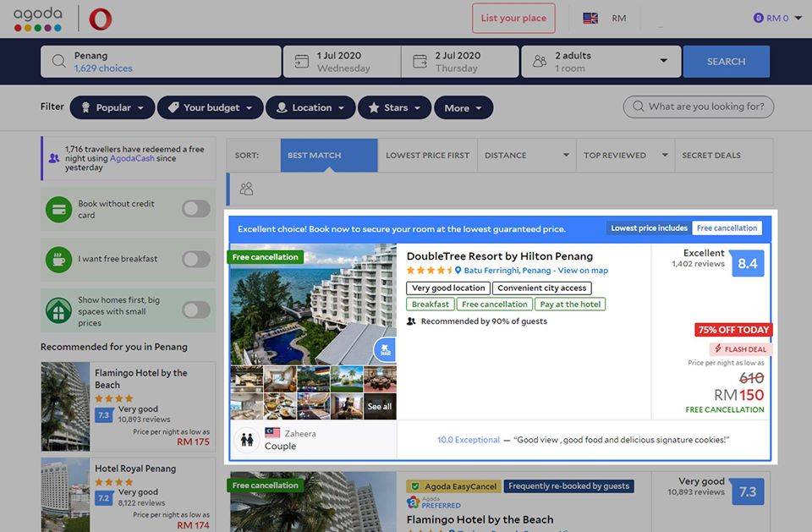Screen dimensions: 812x532
Task: Click the magnifier icon in destination field
Action: point(58,62)
